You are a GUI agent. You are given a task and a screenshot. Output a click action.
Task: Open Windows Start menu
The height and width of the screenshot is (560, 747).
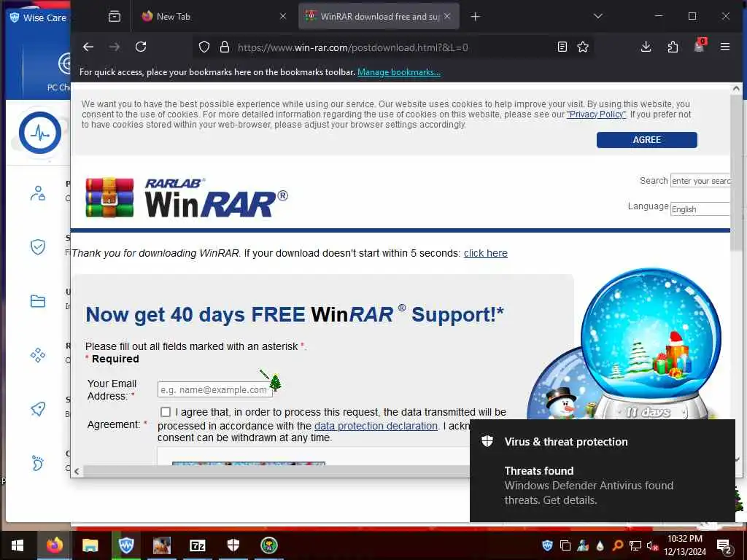[x=18, y=545]
